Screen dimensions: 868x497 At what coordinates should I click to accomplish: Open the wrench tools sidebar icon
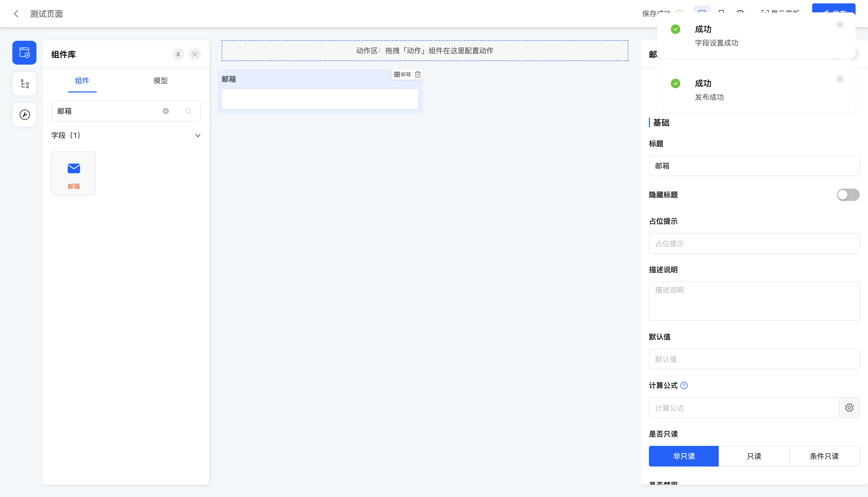point(24,115)
